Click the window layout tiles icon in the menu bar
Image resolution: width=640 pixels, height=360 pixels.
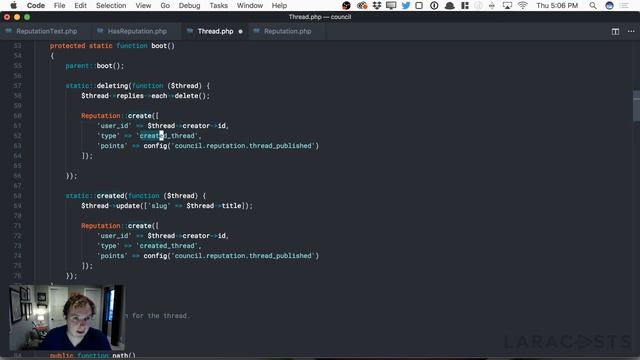464,5
